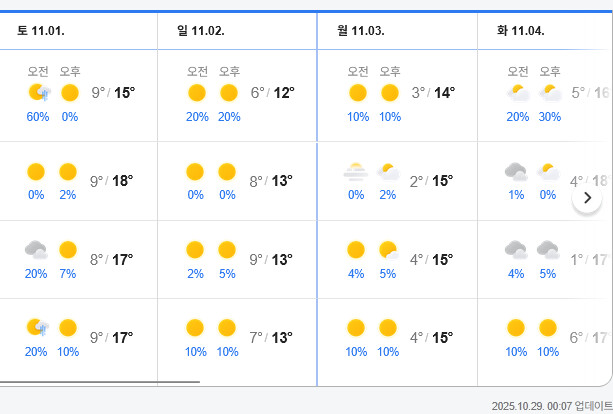This screenshot has height=414, width=613.
Task: Click the gray cloud icon above 4% on 화 11.04.
Action: tap(516, 250)
